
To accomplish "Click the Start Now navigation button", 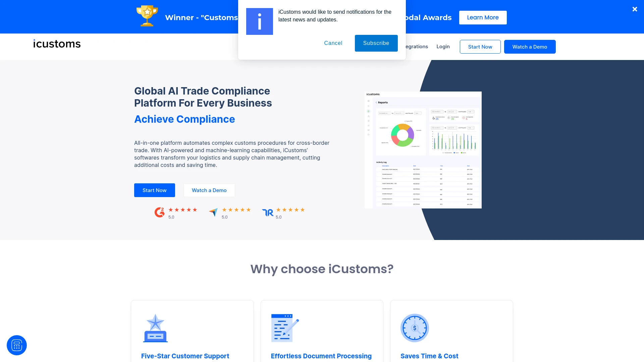I will (x=480, y=47).
